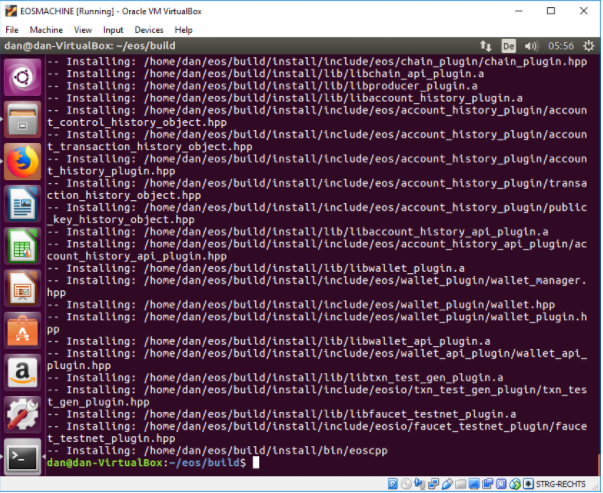Click the shared folders status icon

460,484
